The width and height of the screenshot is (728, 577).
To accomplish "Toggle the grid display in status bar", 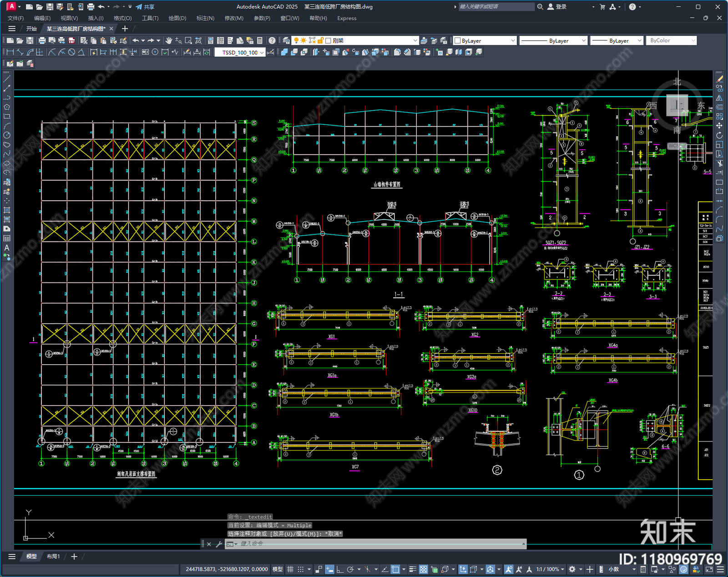I will point(290,569).
